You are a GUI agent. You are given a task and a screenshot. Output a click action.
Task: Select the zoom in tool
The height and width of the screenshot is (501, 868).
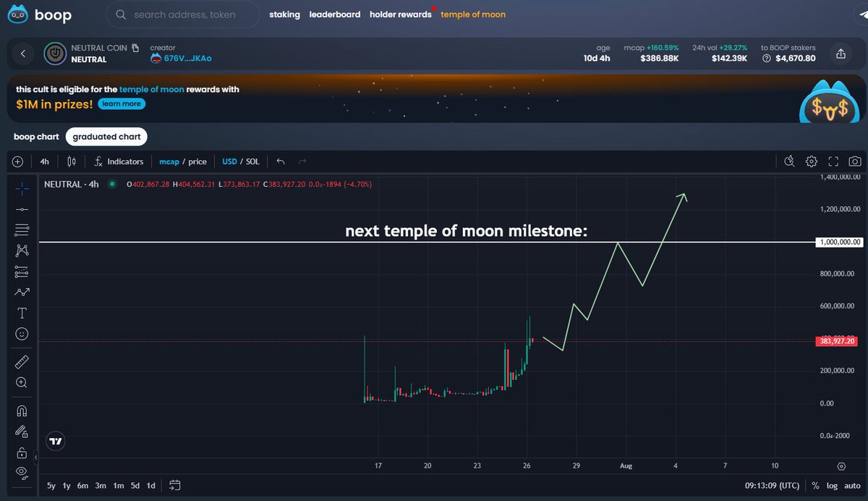tap(22, 382)
